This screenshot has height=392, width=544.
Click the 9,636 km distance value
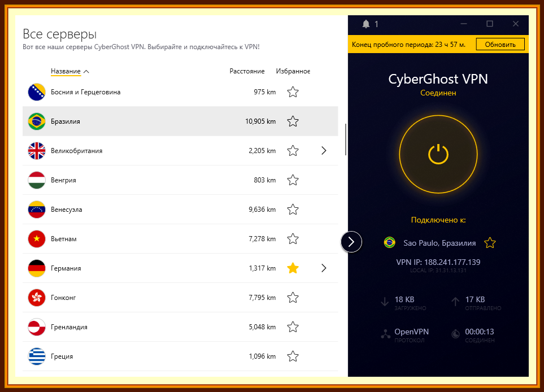tap(262, 210)
